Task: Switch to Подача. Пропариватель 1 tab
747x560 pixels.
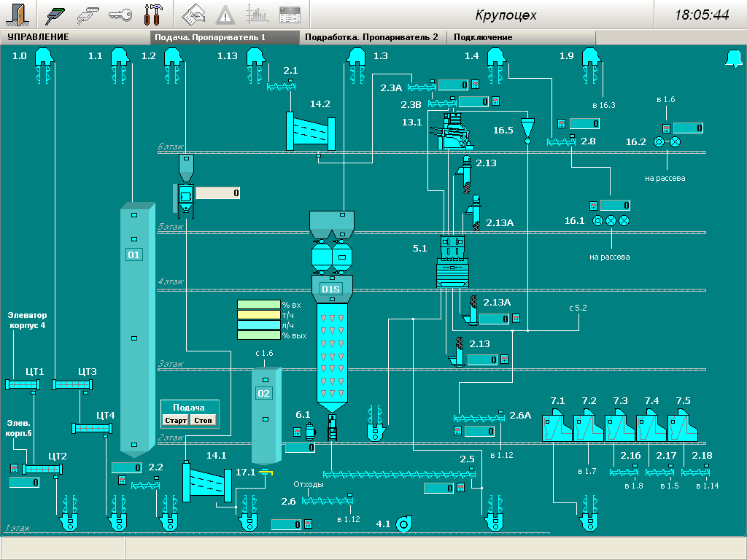Action: tap(225, 37)
